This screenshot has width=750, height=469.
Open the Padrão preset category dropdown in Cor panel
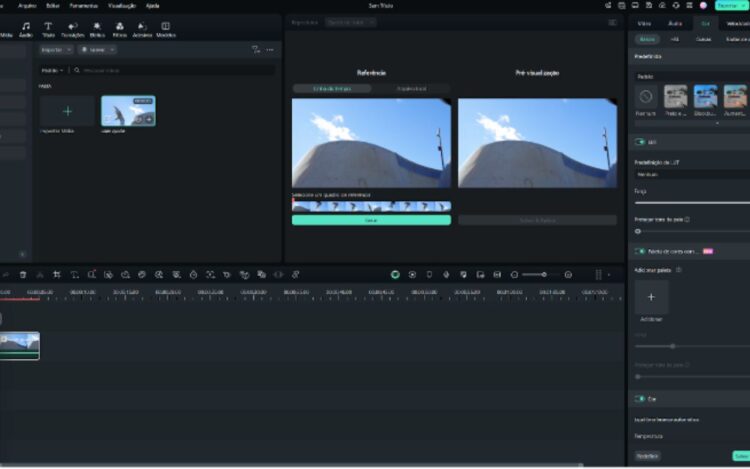click(692, 76)
